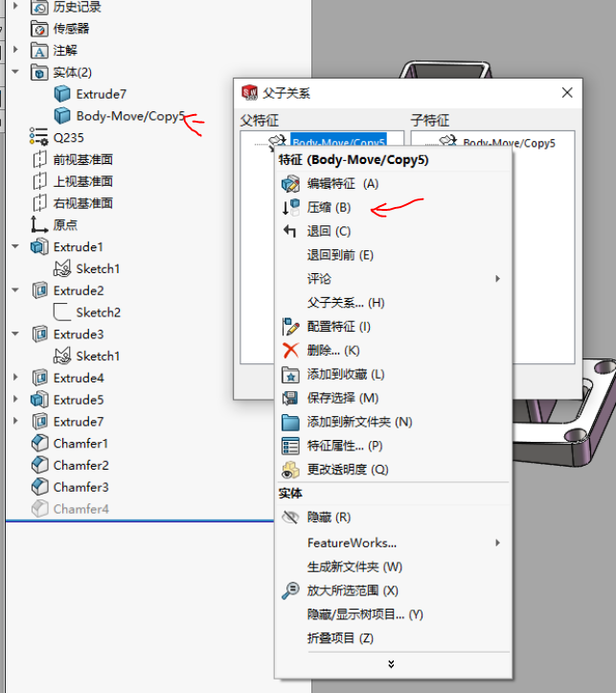Image resolution: width=616 pixels, height=693 pixels.
Task: Click the Extrude3 feature icon
Action: 39,334
